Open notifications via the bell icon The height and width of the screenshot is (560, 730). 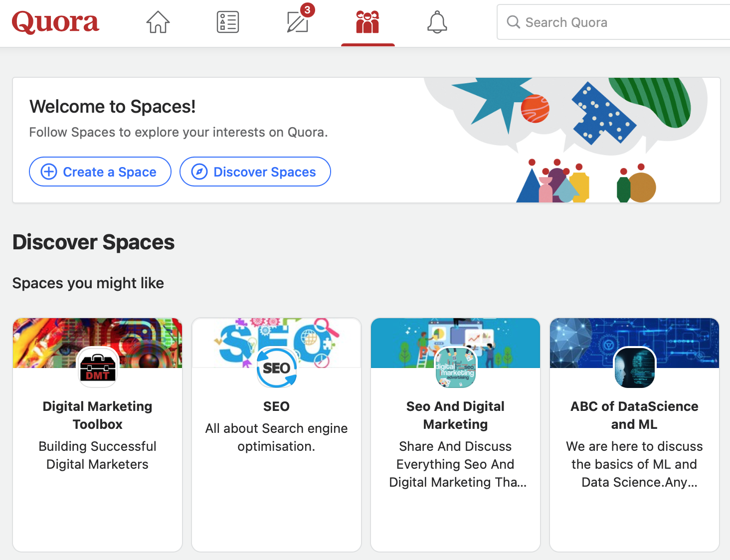tap(437, 22)
